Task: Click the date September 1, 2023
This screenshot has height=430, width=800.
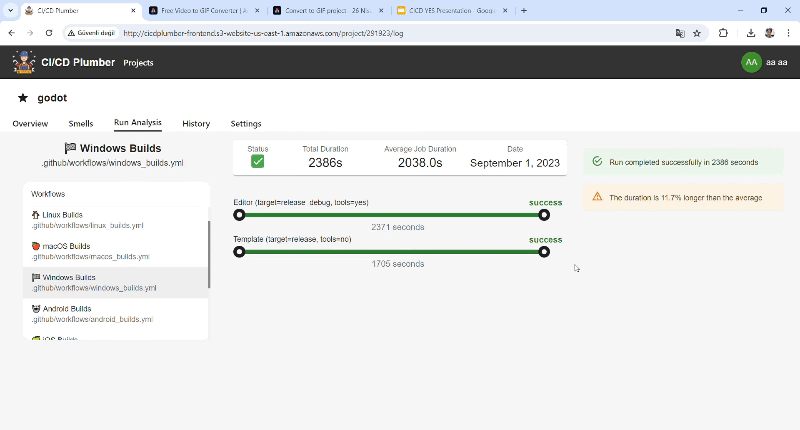Action: click(515, 163)
